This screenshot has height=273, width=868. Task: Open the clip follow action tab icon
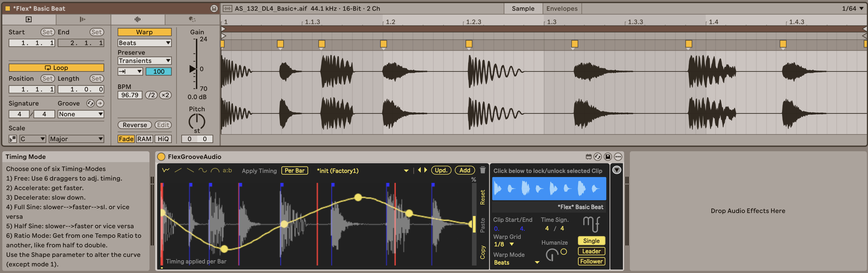click(83, 19)
